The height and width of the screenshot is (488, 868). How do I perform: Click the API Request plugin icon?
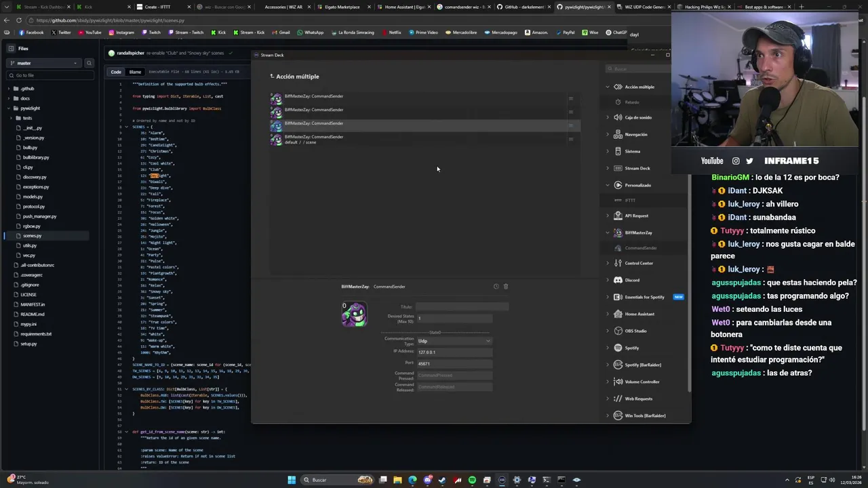618,216
